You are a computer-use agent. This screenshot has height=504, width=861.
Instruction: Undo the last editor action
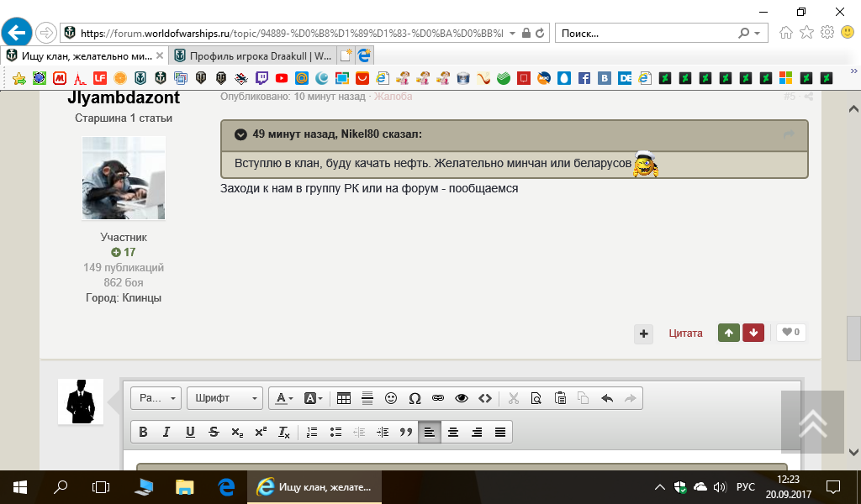(607, 398)
